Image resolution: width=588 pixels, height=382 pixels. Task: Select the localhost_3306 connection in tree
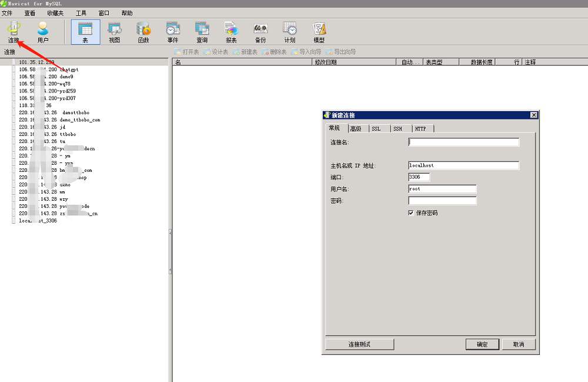(x=38, y=221)
